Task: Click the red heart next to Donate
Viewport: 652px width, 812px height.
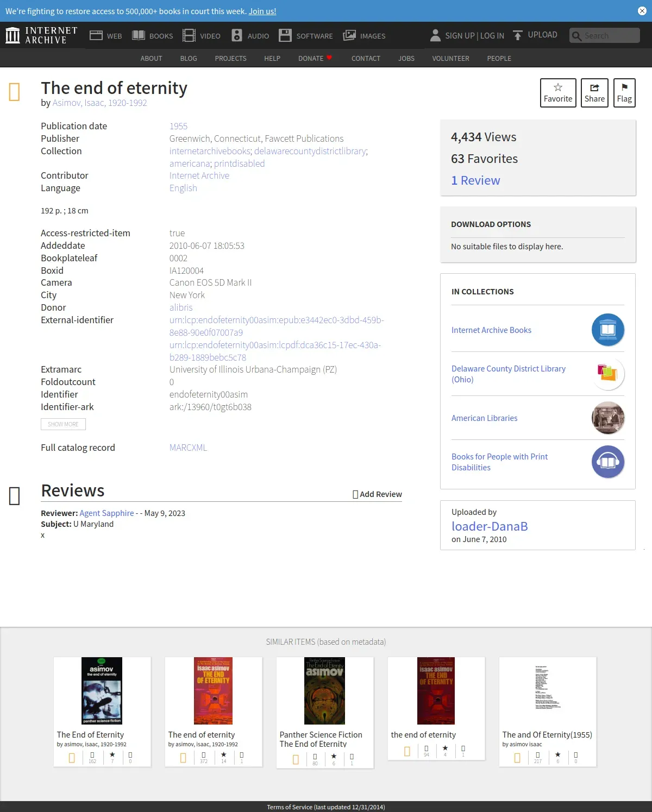Action: [x=329, y=58]
